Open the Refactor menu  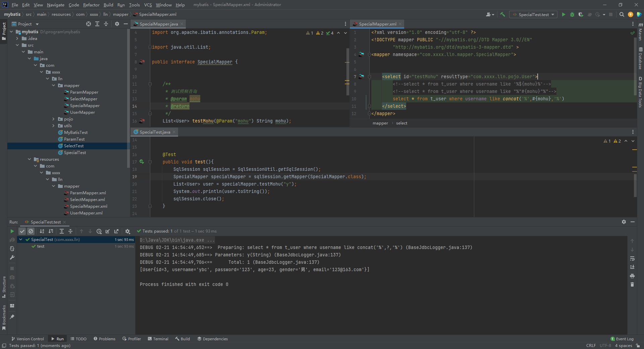click(x=91, y=5)
